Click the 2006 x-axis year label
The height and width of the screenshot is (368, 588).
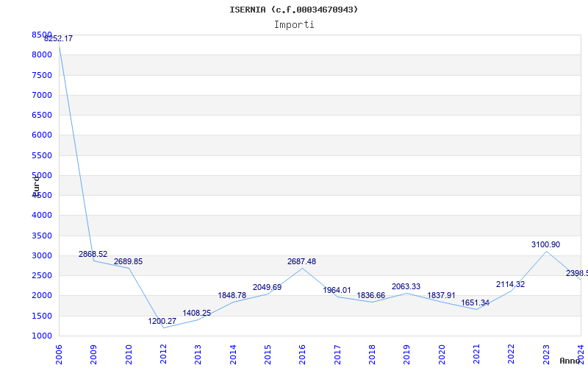(x=60, y=353)
